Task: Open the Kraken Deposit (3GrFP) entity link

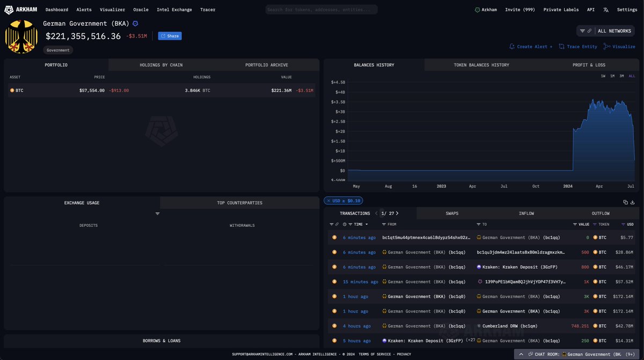Action: (520, 267)
